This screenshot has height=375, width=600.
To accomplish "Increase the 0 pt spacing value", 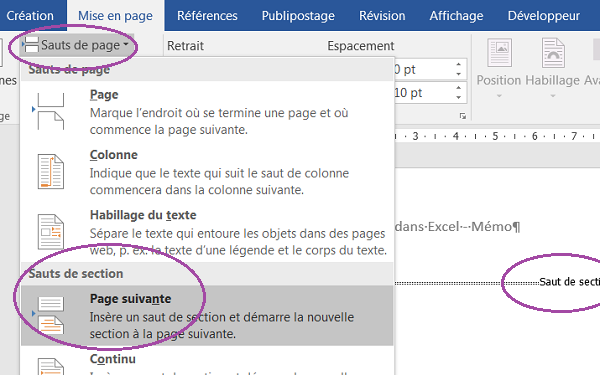I will (458, 64).
